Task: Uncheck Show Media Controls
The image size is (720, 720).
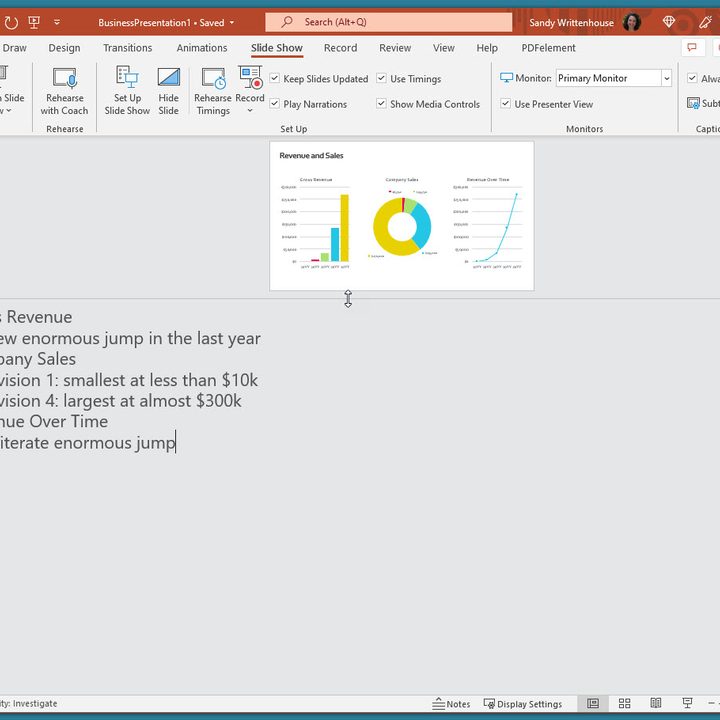Action: (x=381, y=103)
